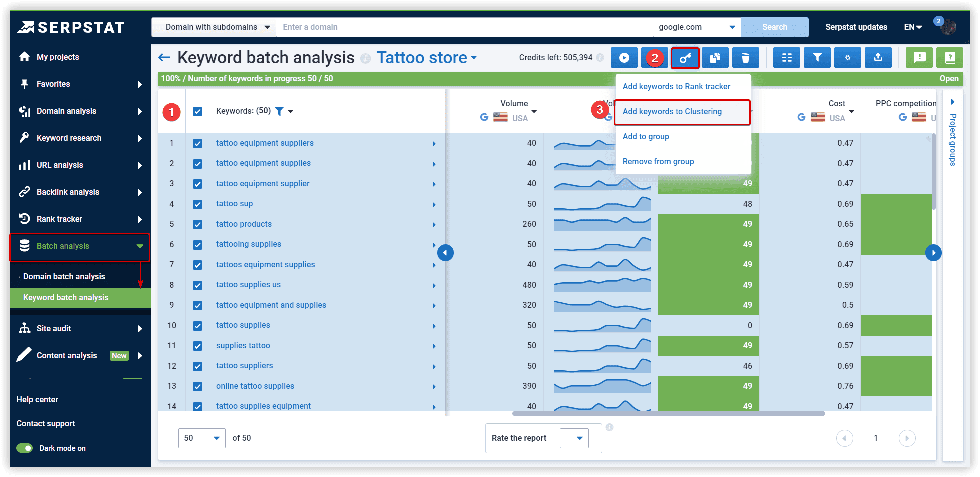Click the filter icon in the toolbar
The width and height of the screenshot is (980, 477).
tap(817, 57)
